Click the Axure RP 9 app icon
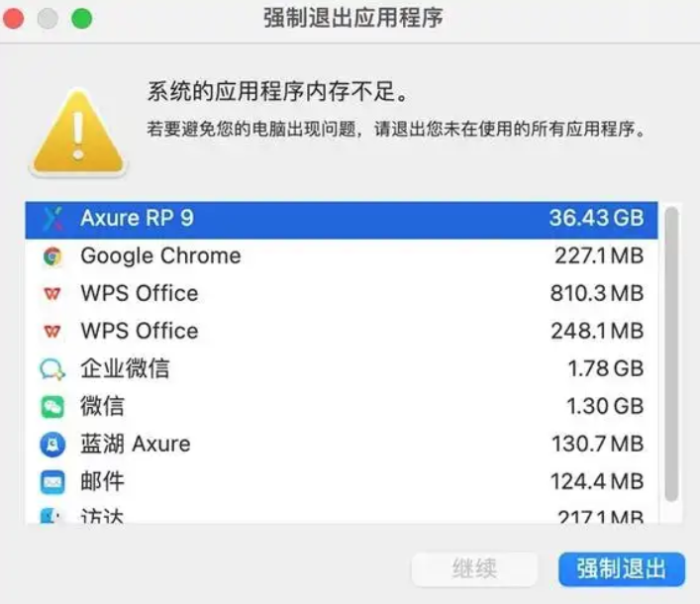This screenshot has height=604, width=700. point(52,219)
